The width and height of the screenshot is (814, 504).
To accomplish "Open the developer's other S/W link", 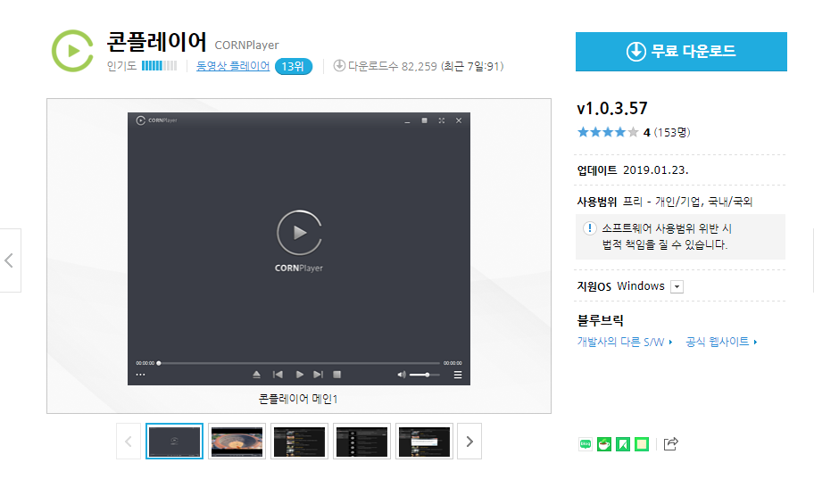I will click(x=625, y=342).
